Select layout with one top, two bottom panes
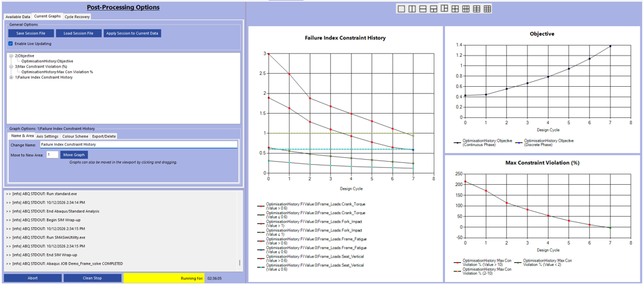The image size is (644, 284). click(433, 9)
